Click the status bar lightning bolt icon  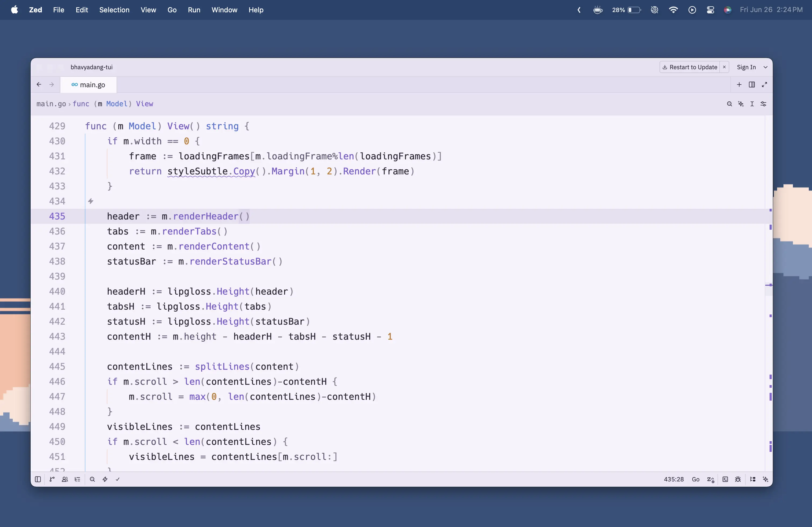click(x=105, y=479)
